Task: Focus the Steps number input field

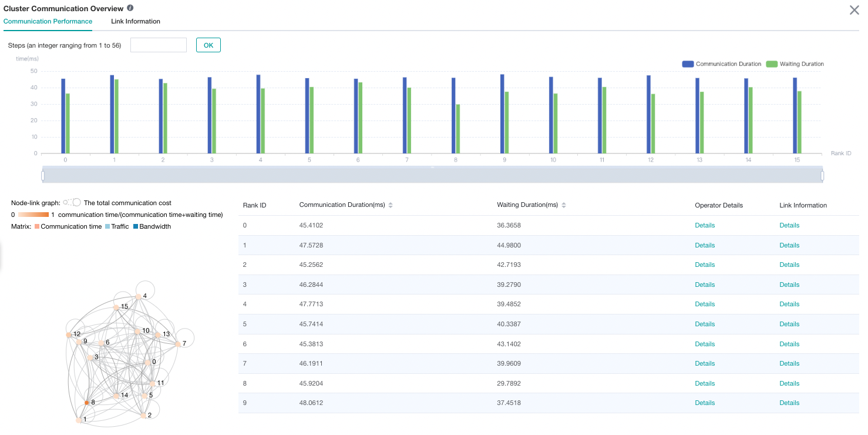Action: pyautogui.click(x=158, y=45)
